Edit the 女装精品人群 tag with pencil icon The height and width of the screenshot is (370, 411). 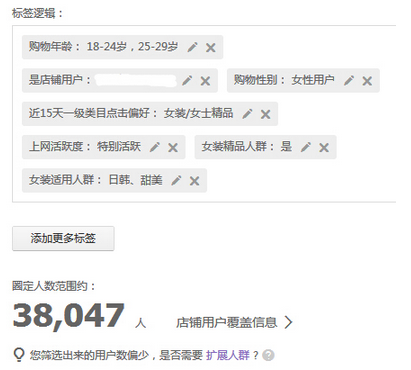(x=306, y=147)
